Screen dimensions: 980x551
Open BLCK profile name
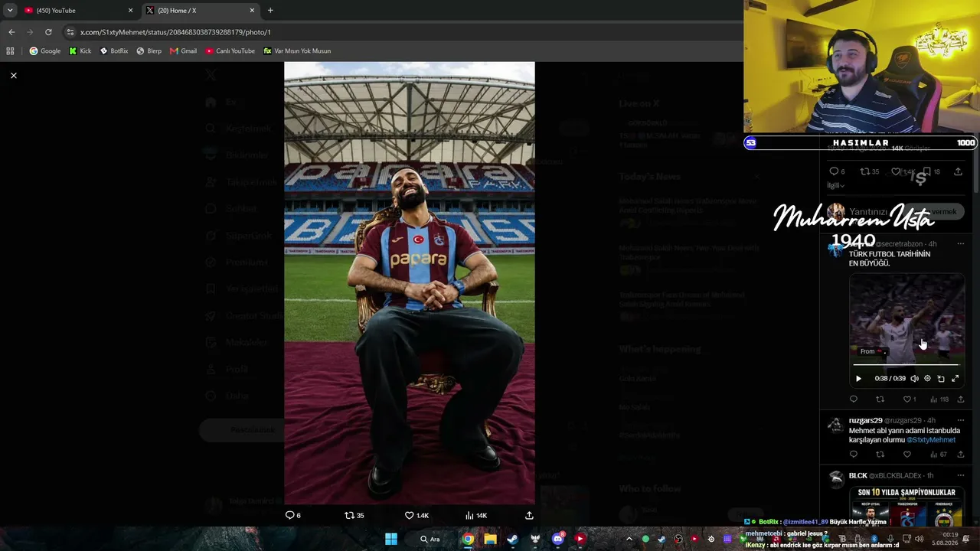(x=857, y=476)
